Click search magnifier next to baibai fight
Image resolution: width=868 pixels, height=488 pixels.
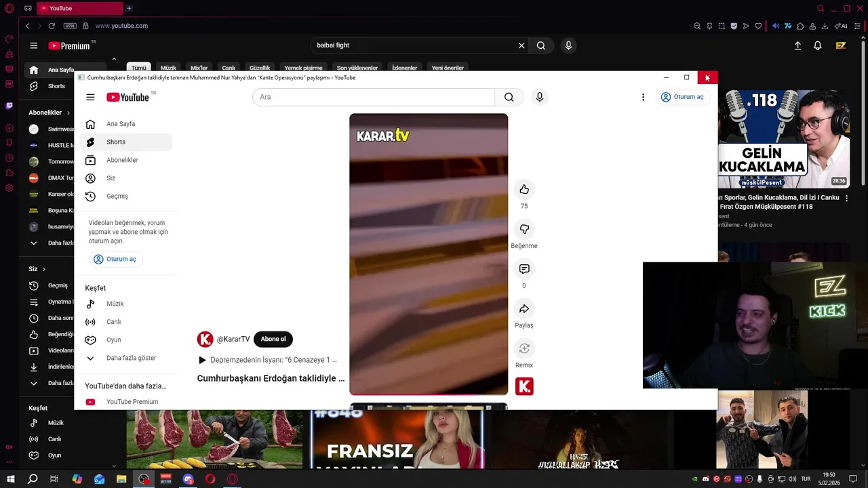541,45
